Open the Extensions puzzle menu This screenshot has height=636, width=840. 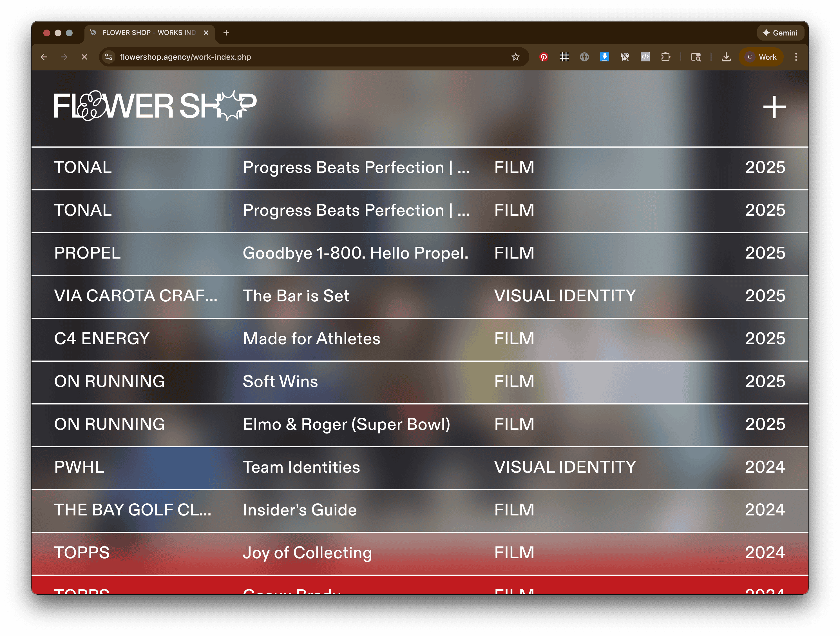click(665, 57)
